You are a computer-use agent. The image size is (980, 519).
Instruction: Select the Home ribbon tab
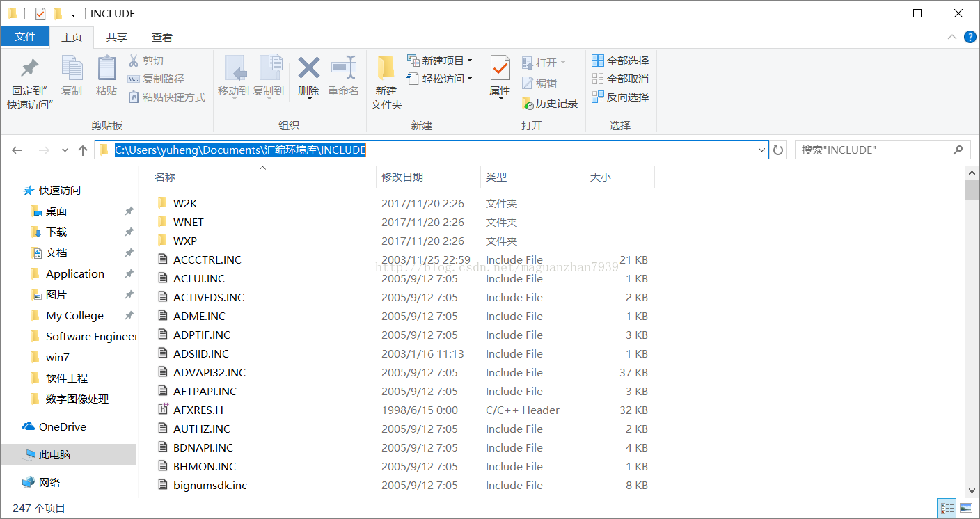click(x=72, y=37)
